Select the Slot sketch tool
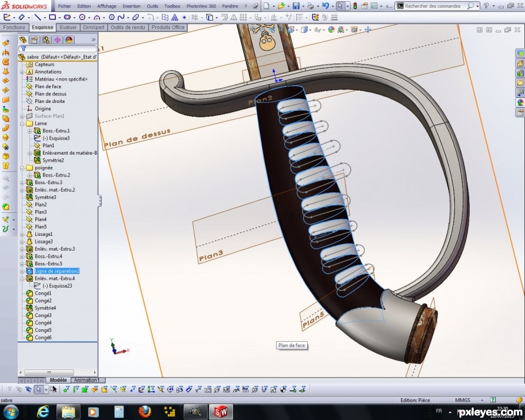This screenshot has height=420, width=525. (x=67, y=17)
